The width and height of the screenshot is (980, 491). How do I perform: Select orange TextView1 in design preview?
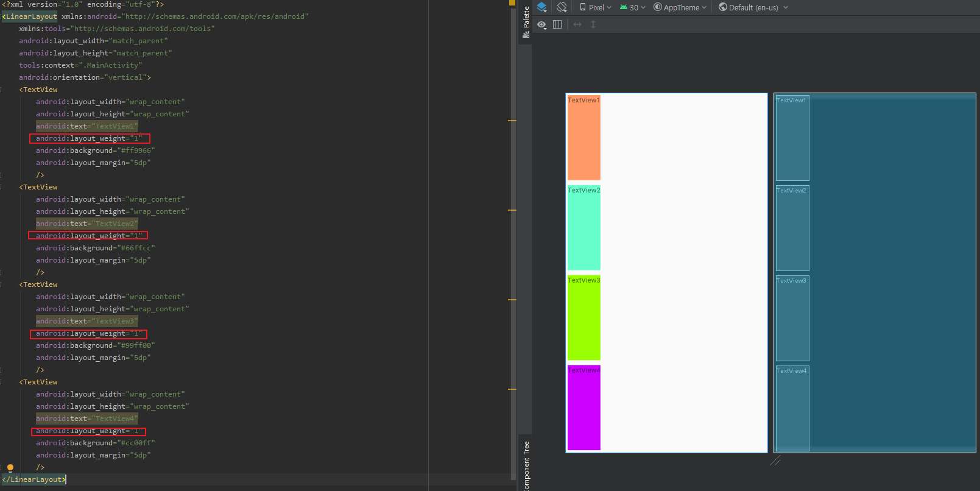point(583,138)
